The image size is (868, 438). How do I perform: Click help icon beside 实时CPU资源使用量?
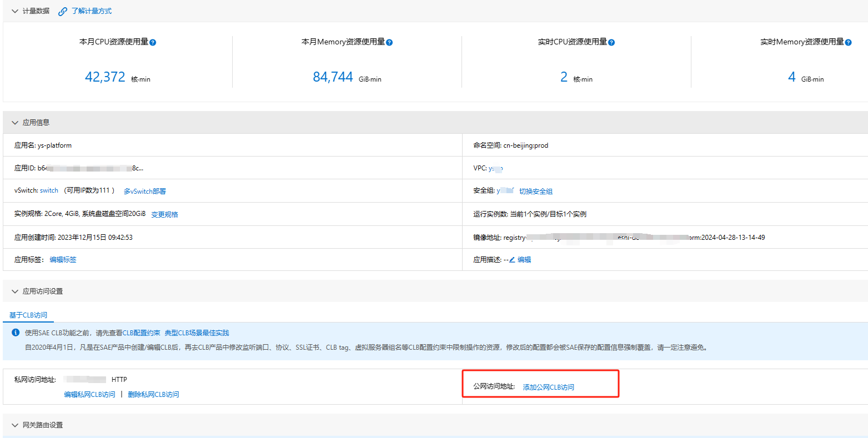611,42
